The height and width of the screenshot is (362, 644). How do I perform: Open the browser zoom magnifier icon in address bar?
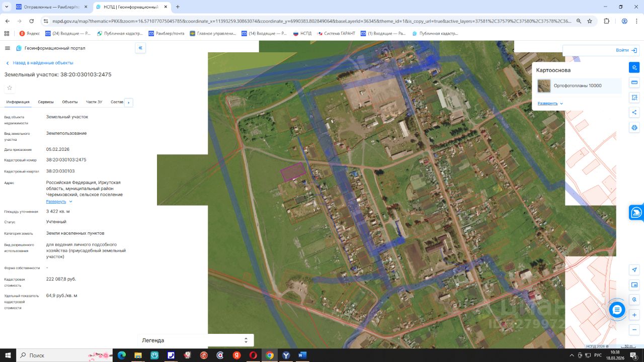click(579, 21)
